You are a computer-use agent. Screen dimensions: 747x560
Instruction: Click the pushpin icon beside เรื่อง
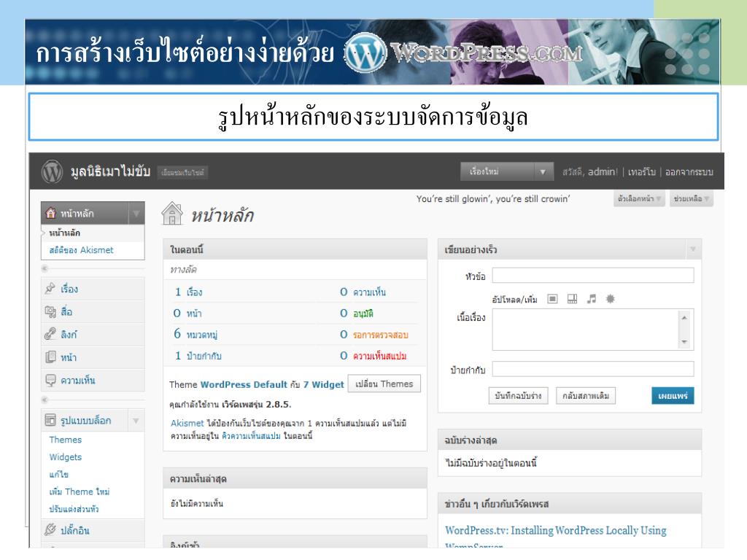coord(50,289)
